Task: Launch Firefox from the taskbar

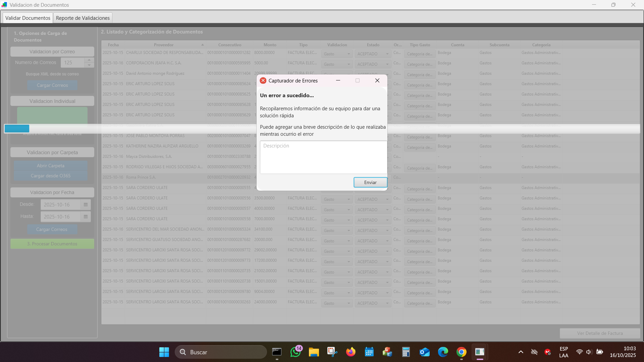Action: click(351, 352)
